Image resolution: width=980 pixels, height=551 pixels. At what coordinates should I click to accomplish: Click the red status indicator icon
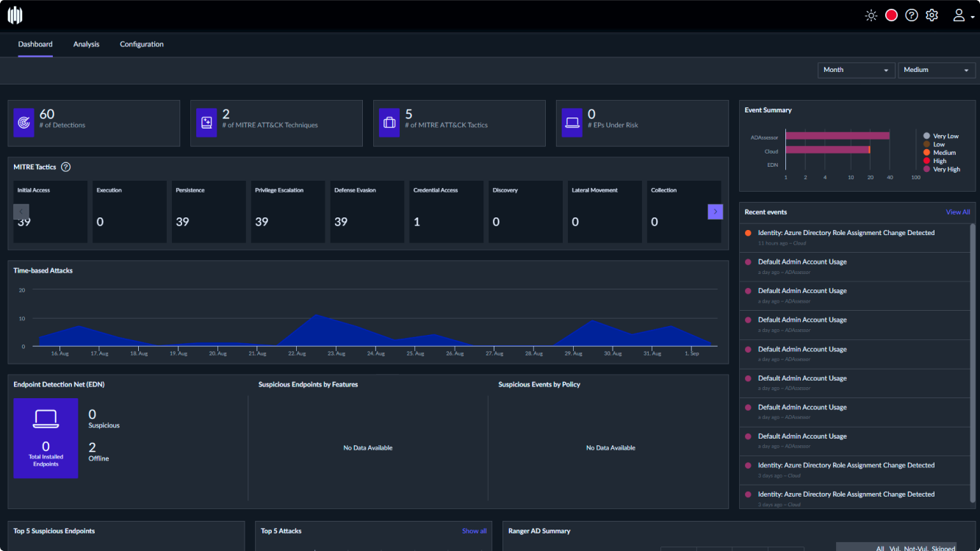click(x=891, y=15)
